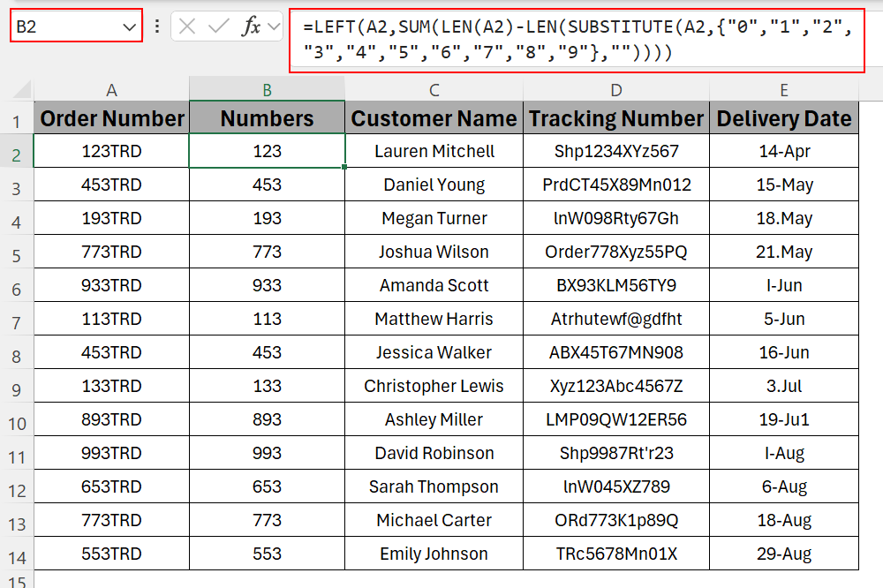Expand the Name Box dropdown arrow
Image resolution: width=883 pixels, height=588 pixels.
tap(129, 26)
